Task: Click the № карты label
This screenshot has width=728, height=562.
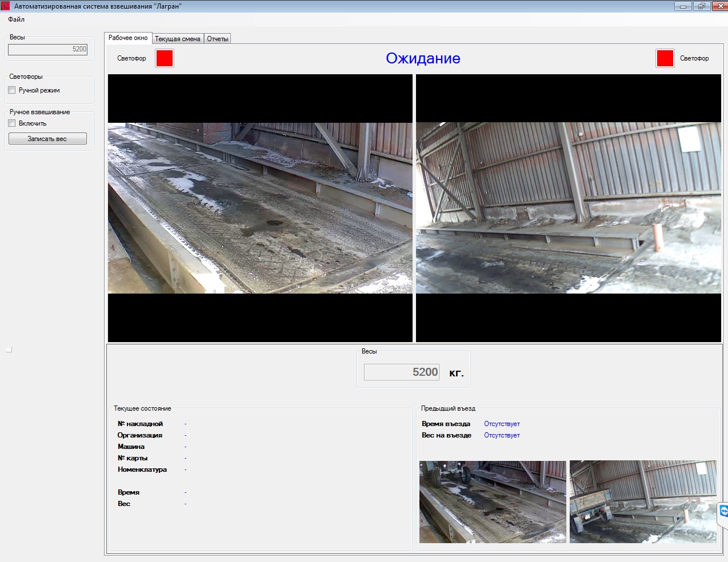Action: [x=133, y=458]
